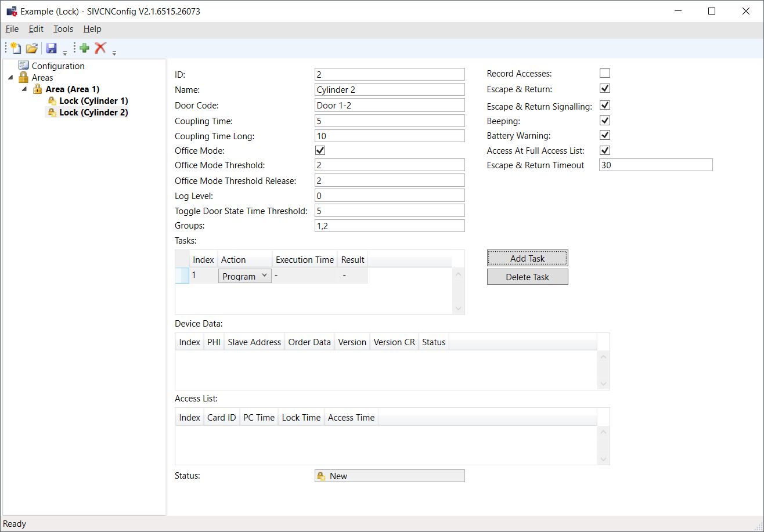Image resolution: width=764 pixels, height=532 pixels.
Task: Click the Delete Task button
Action: pyautogui.click(x=527, y=277)
